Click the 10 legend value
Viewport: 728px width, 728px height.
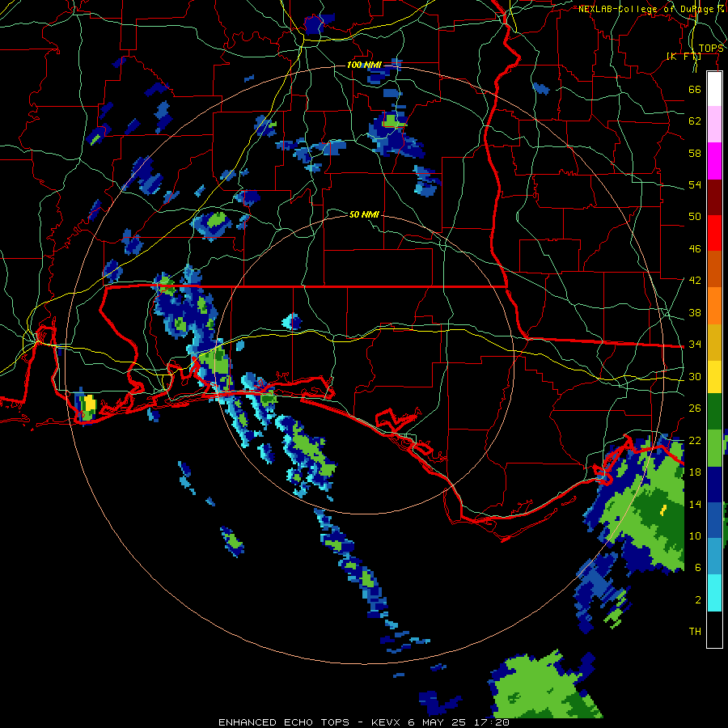[x=695, y=536]
